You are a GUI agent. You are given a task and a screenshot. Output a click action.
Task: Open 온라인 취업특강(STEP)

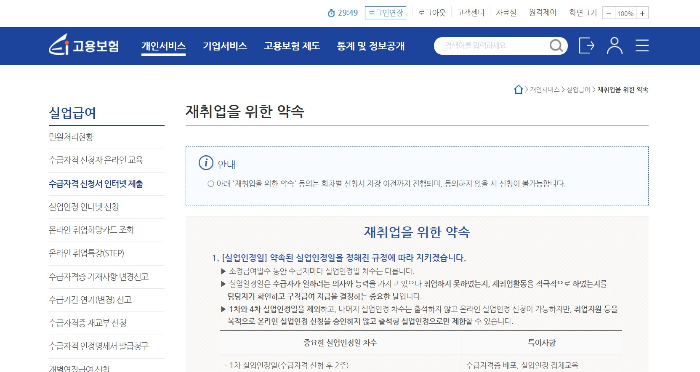pyautogui.click(x=86, y=253)
